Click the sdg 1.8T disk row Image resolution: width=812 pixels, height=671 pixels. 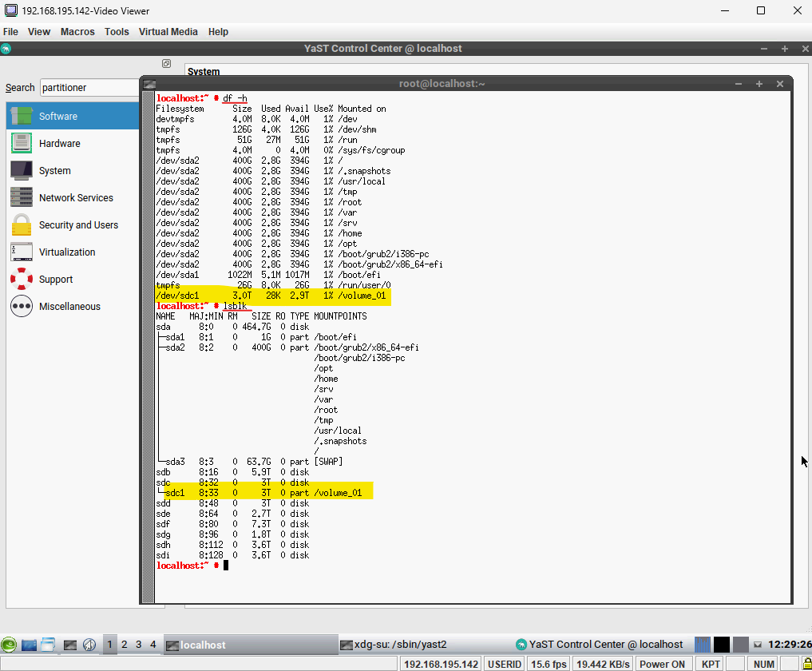pos(232,534)
